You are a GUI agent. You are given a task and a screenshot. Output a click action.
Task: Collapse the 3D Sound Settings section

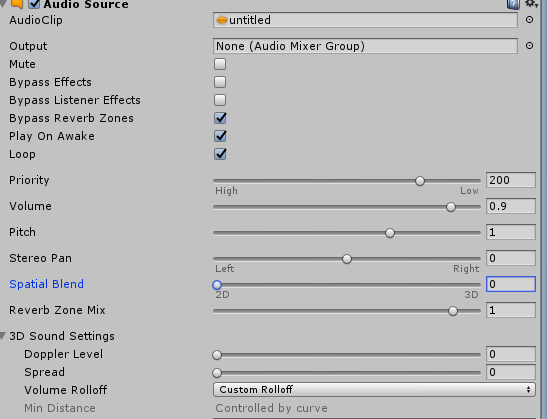[x=3, y=336]
